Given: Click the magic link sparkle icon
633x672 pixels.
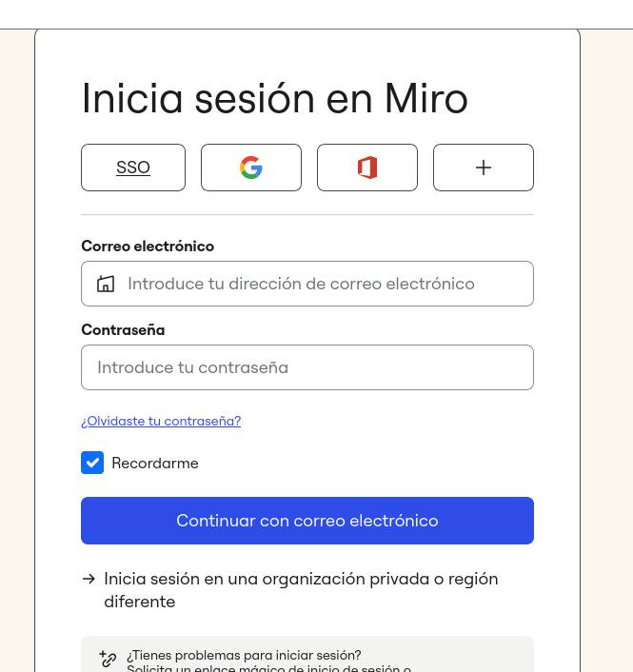Looking at the screenshot, I should pos(108,658).
